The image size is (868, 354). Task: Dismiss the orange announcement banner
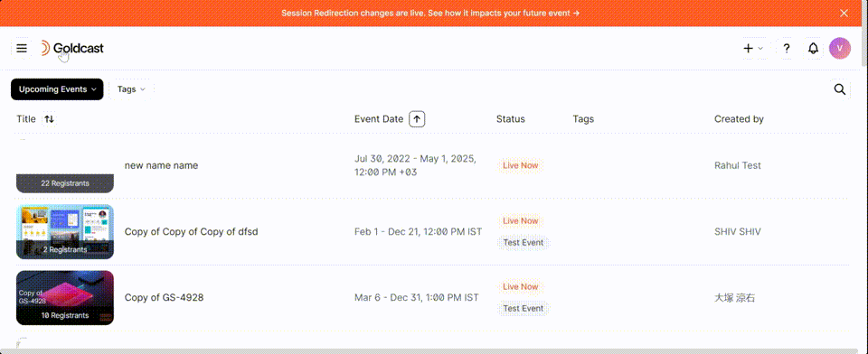(x=844, y=13)
